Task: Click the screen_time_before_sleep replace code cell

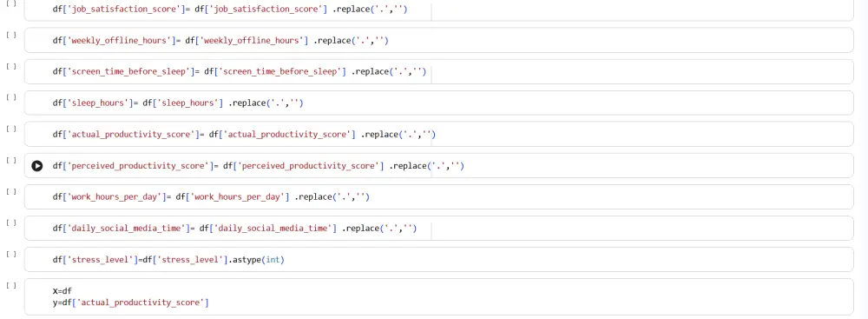Action: pyautogui.click(x=438, y=71)
